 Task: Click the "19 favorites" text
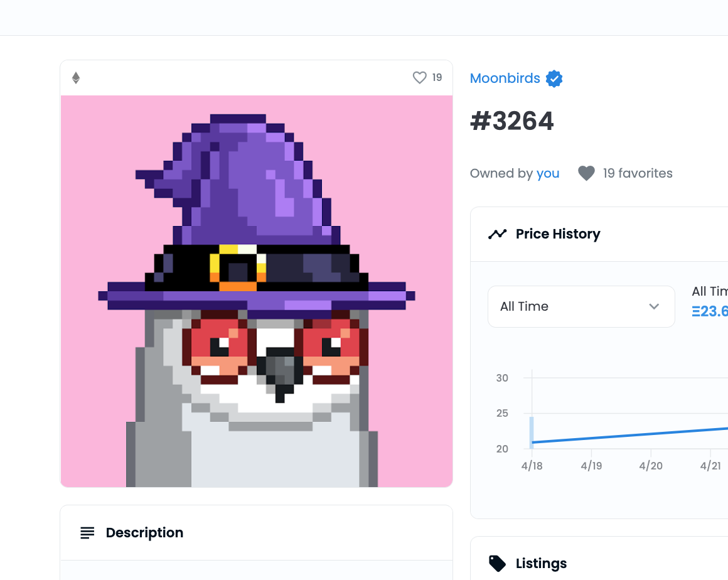(638, 173)
